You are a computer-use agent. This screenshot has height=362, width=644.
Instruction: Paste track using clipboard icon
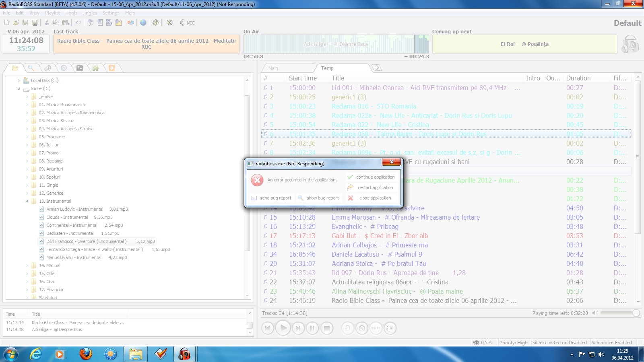point(66,23)
